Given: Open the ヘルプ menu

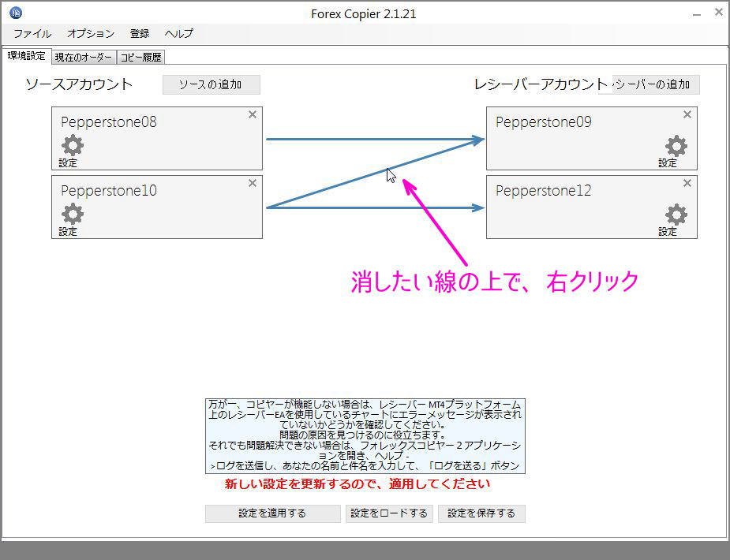Looking at the screenshot, I should click(178, 33).
